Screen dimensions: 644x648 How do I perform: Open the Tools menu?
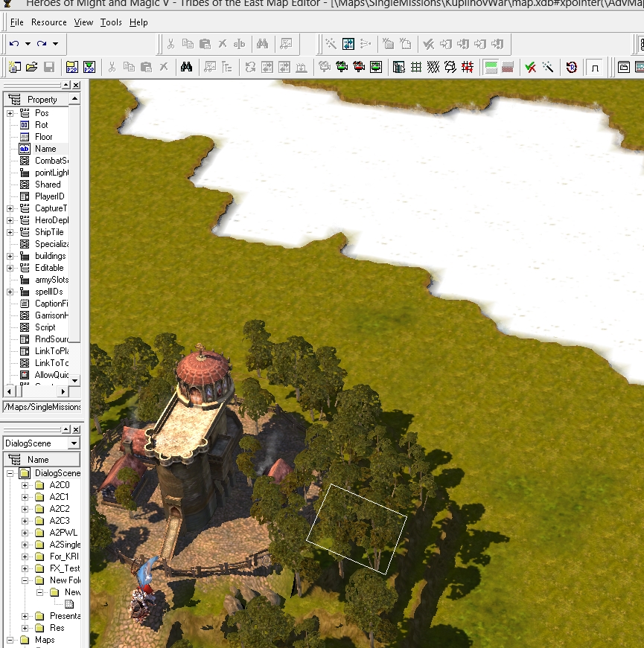click(111, 22)
